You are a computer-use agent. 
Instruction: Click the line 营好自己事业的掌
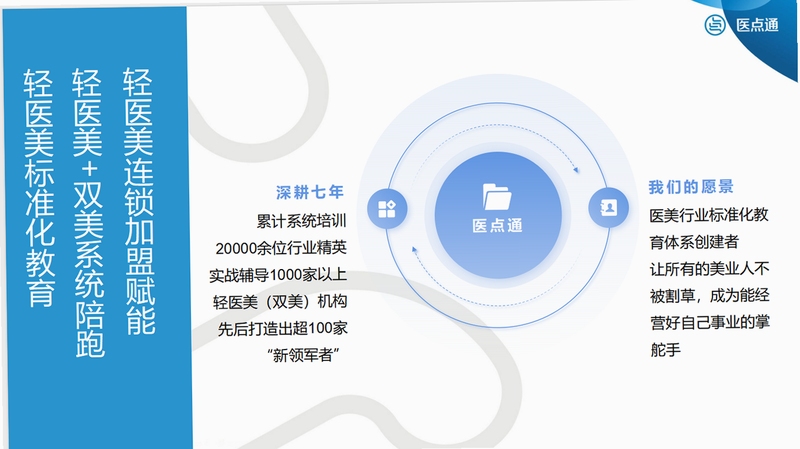[x=709, y=322]
